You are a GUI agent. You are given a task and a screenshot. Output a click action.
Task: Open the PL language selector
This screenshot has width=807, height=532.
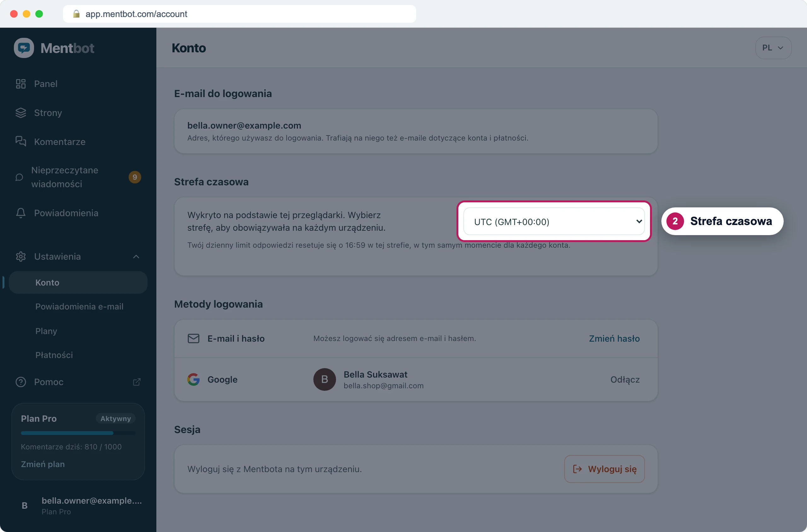[773, 48]
